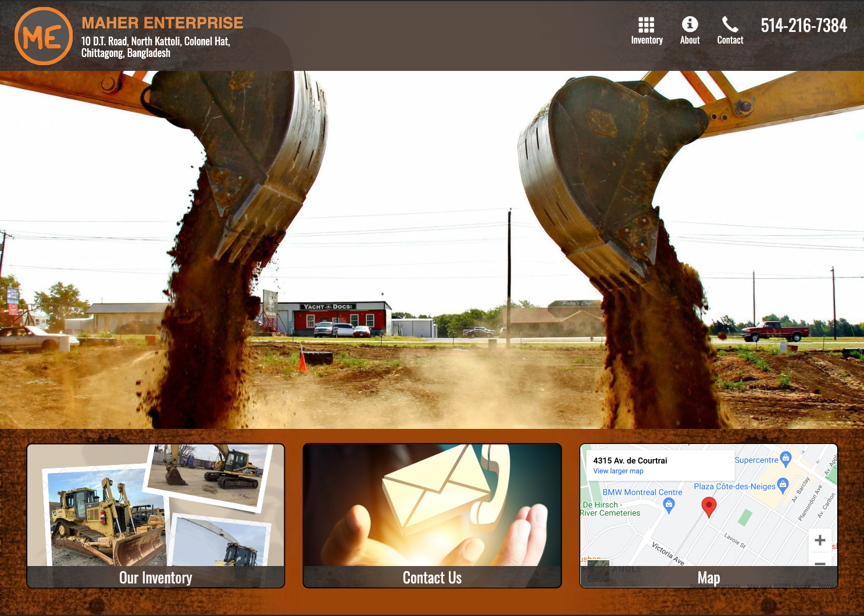Select the Inventory menu label

pos(647,40)
